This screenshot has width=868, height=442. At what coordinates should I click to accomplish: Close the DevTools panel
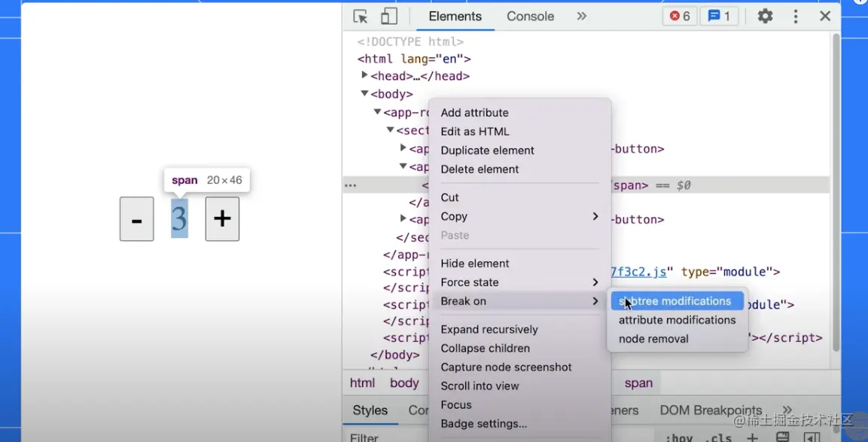click(x=825, y=16)
